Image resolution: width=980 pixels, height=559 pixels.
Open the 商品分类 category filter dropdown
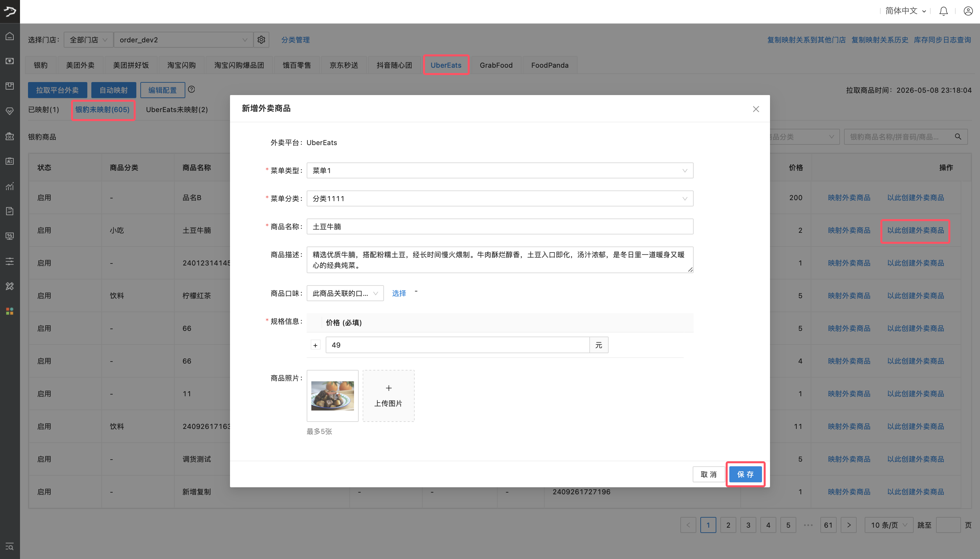click(x=804, y=137)
